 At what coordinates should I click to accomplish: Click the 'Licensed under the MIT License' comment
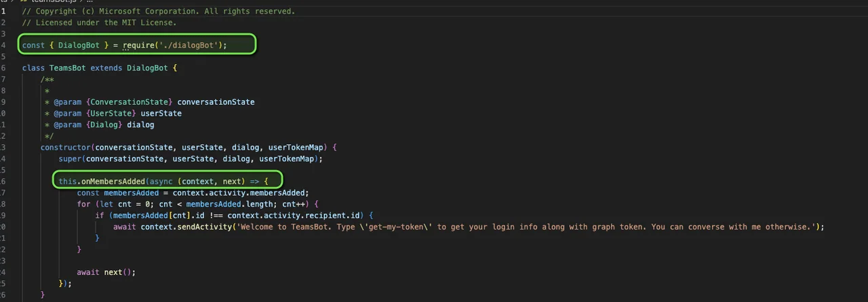point(99,22)
